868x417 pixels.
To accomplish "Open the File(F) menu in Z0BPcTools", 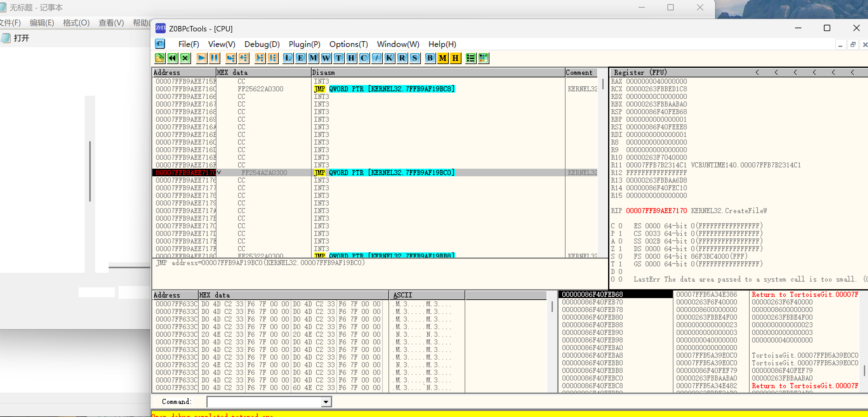I will click(x=189, y=44).
